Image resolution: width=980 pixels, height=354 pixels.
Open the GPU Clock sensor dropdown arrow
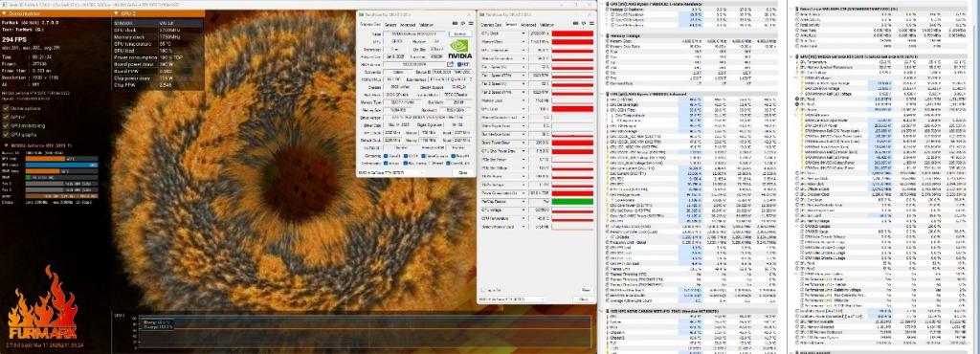(x=523, y=33)
